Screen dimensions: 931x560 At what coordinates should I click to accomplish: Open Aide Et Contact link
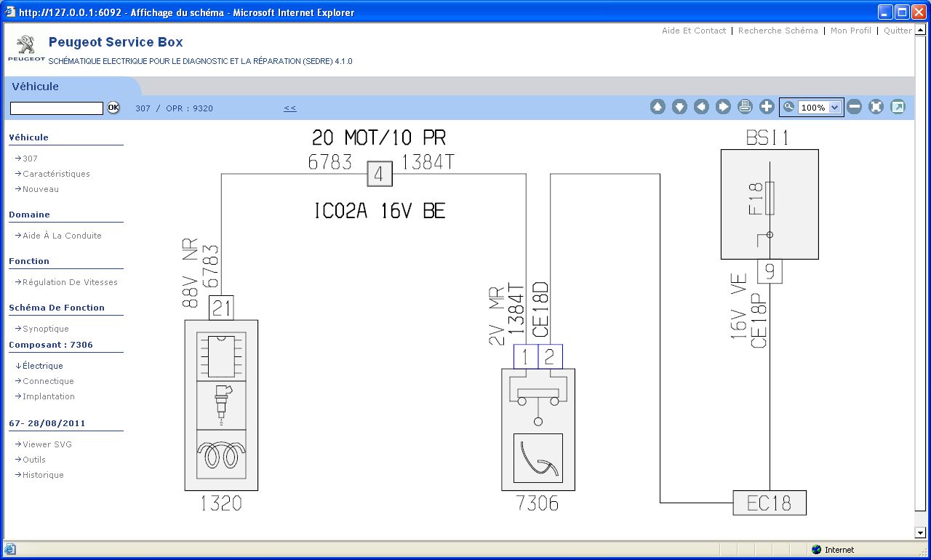click(694, 31)
